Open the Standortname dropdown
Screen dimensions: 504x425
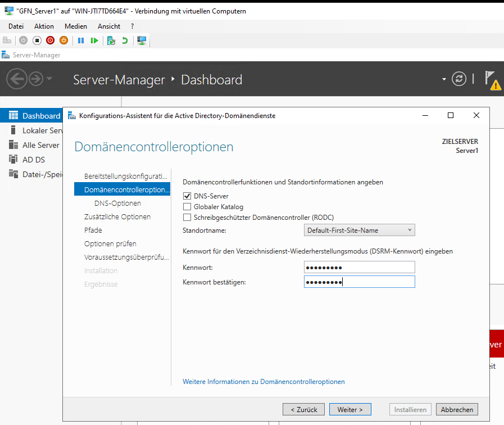tap(360, 230)
